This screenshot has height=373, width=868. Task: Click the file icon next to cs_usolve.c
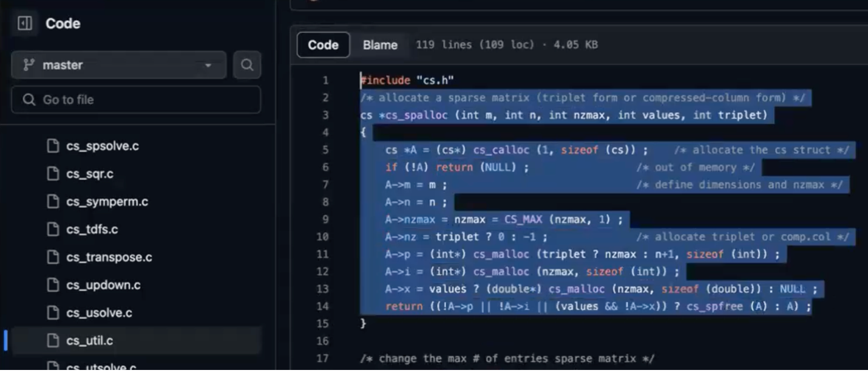pyautogui.click(x=53, y=313)
